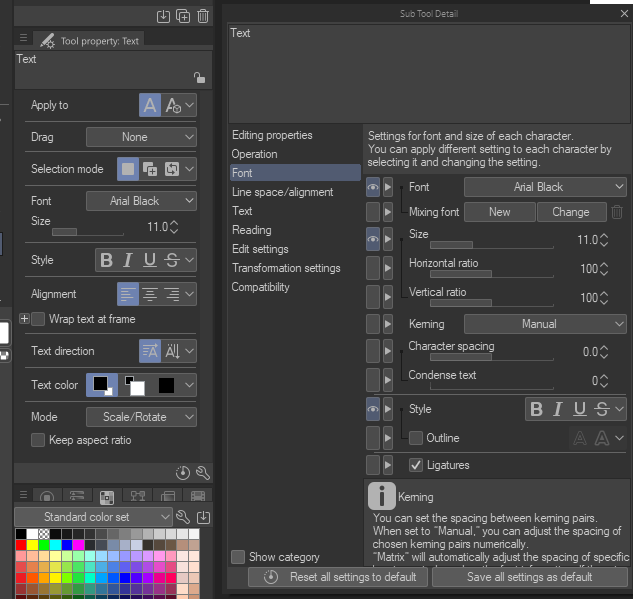This screenshot has height=599, width=633.
Task: Click the Italic icon in Sub Tool Detail
Action: (x=558, y=409)
